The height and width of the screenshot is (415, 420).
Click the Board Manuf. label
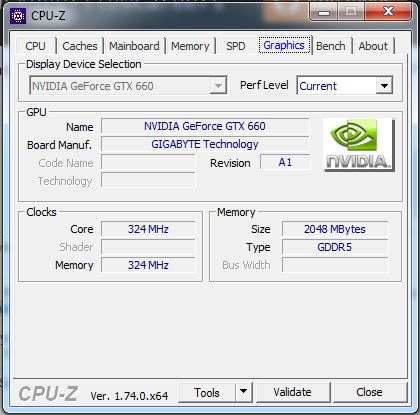59,145
